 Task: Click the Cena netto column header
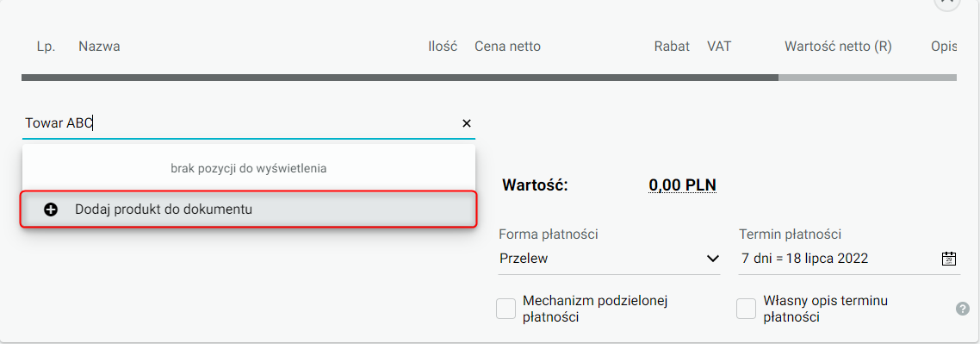507,47
